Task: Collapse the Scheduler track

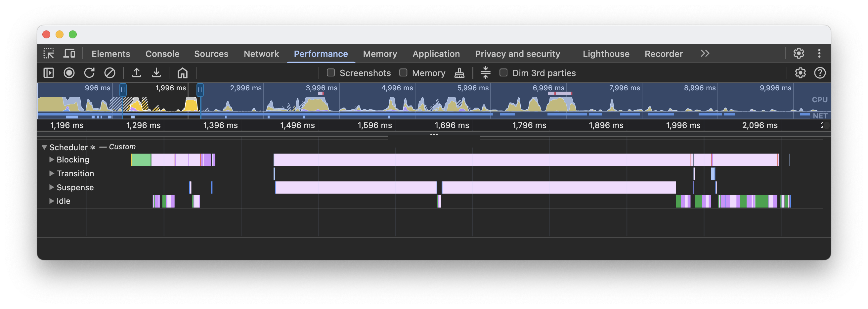Action: 44,147
